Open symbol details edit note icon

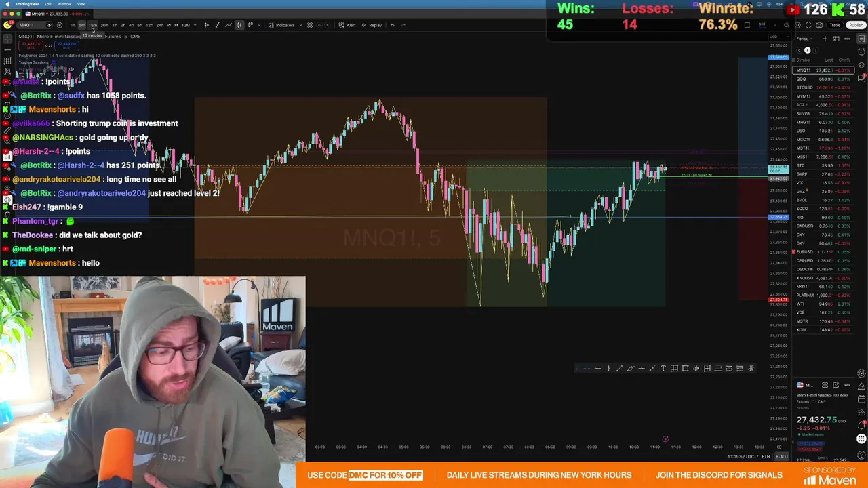pos(835,385)
